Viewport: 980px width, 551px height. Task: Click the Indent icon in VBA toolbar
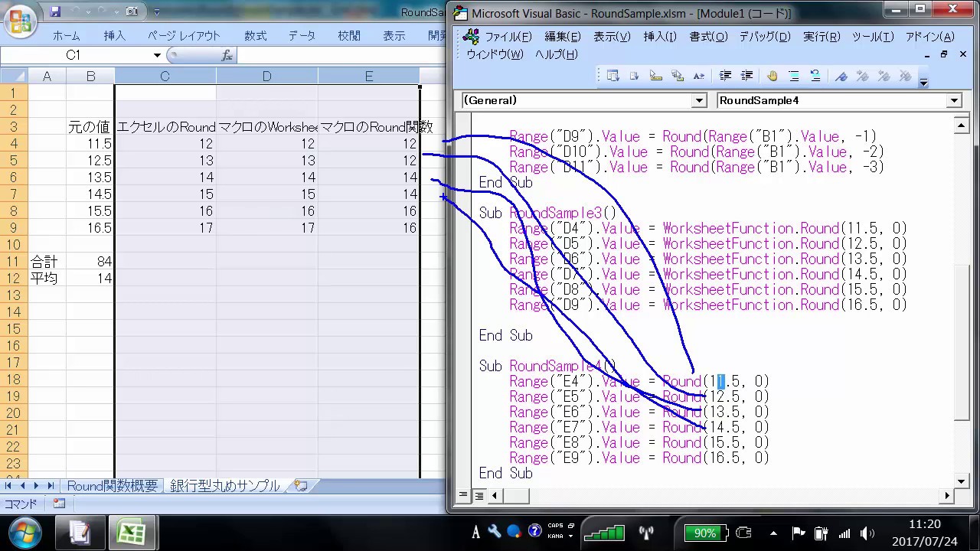pyautogui.click(x=725, y=76)
